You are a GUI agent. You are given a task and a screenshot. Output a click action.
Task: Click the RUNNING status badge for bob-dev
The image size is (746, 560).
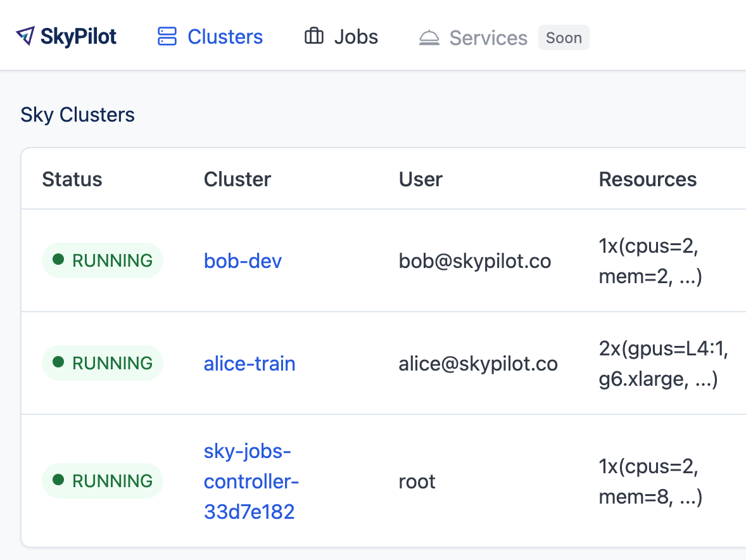[103, 260]
